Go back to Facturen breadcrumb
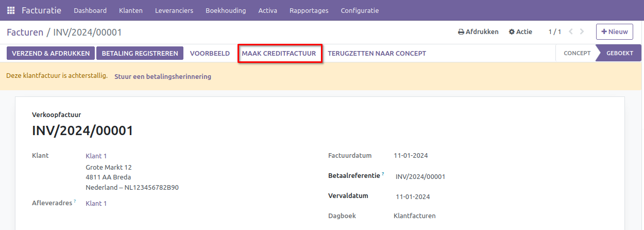This screenshot has width=644, height=230. coord(25,32)
